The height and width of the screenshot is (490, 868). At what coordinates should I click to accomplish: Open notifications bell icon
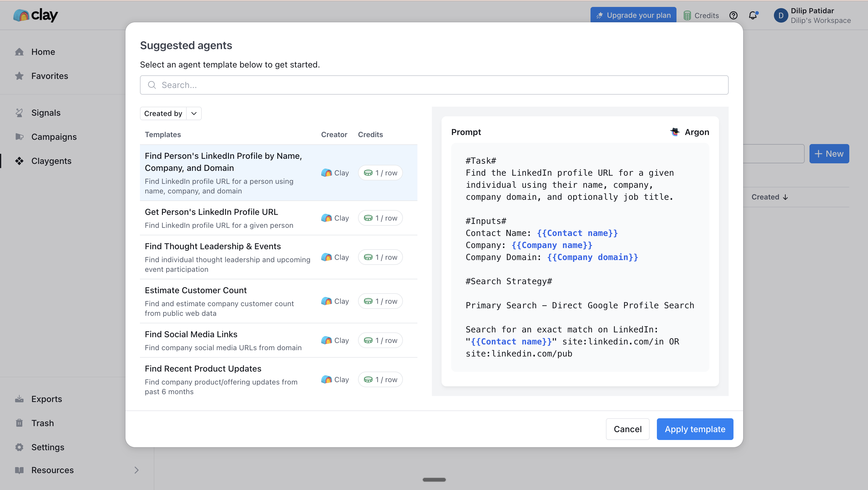click(x=752, y=15)
